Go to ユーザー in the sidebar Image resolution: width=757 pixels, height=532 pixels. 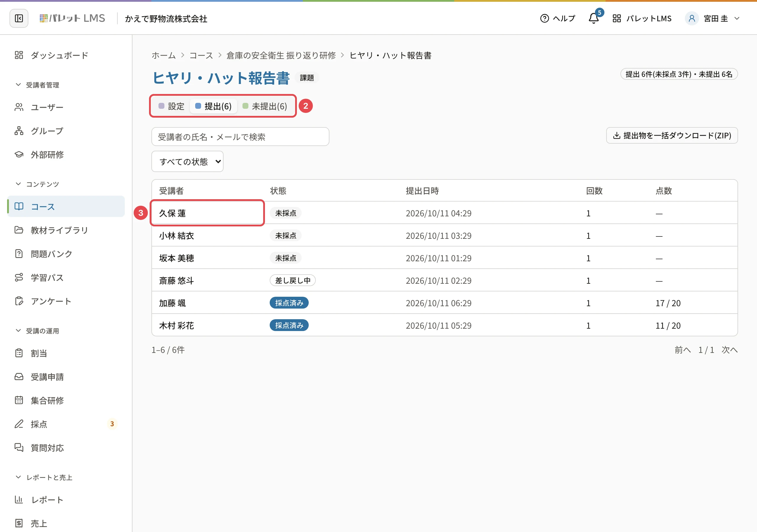[x=66, y=107]
